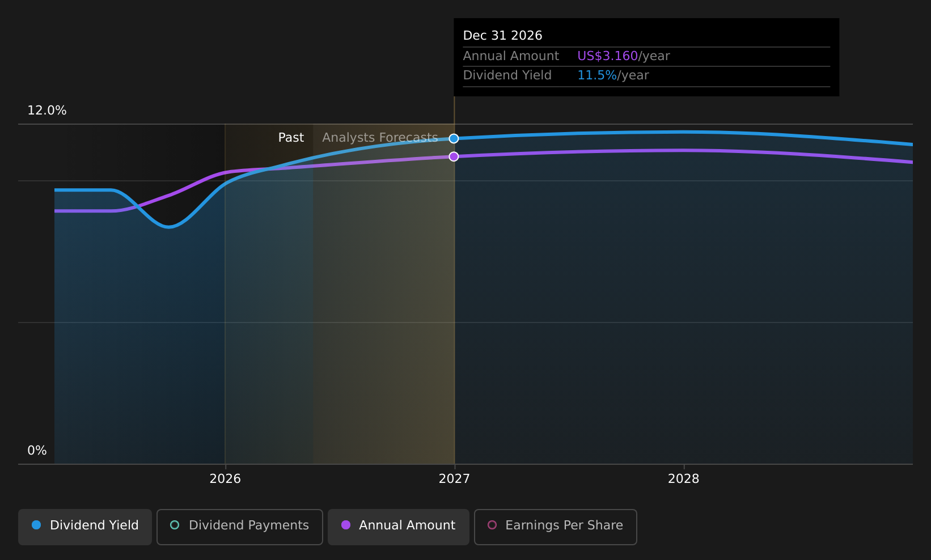This screenshot has height=560, width=931.
Task: Click the Annual Amount label in tooltip
Action: [x=511, y=56]
